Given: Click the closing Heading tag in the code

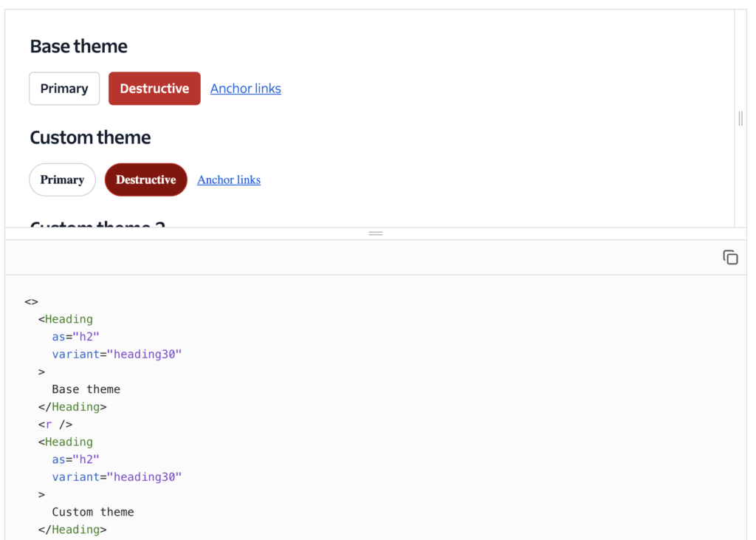Looking at the screenshot, I should point(72,406).
